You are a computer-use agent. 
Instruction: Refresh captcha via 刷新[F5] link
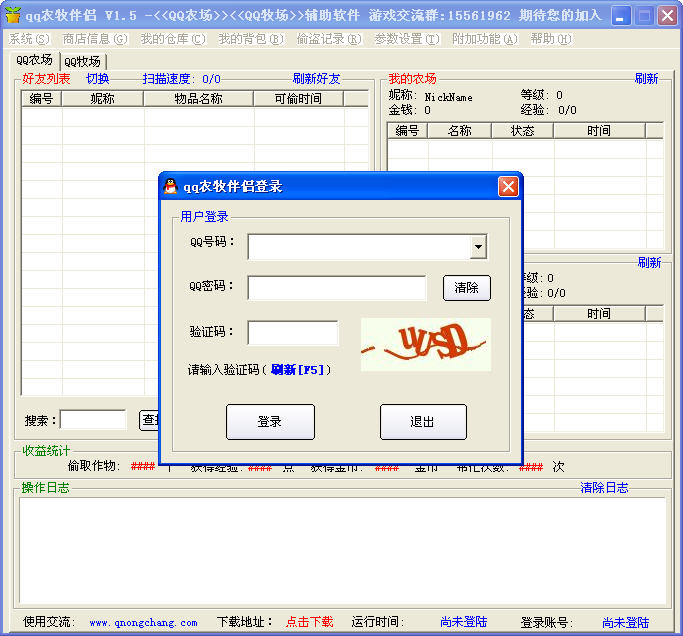pos(298,370)
